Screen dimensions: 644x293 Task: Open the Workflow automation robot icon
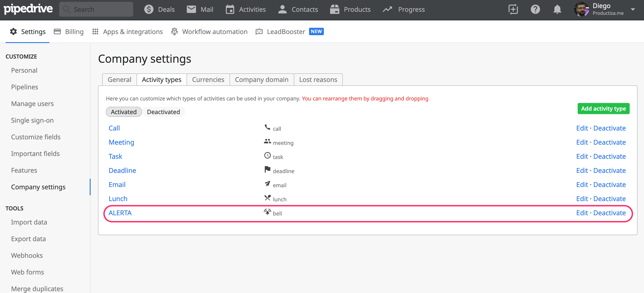tap(175, 31)
